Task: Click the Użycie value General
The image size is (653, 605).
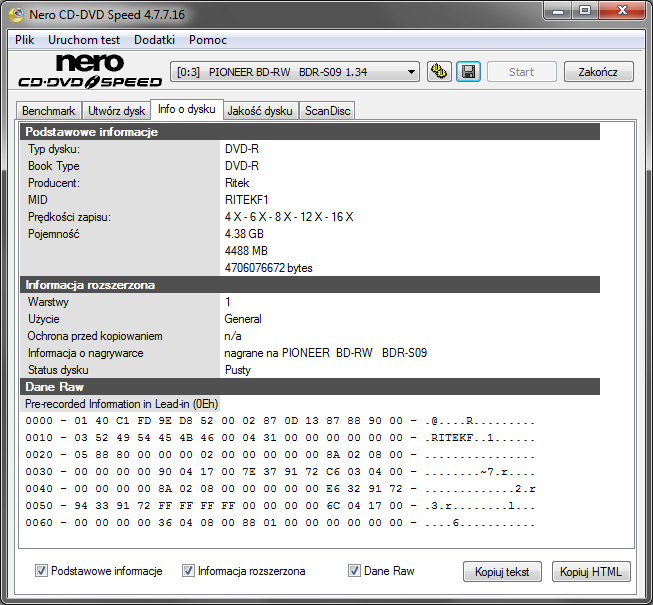Action: tap(243, 319)
